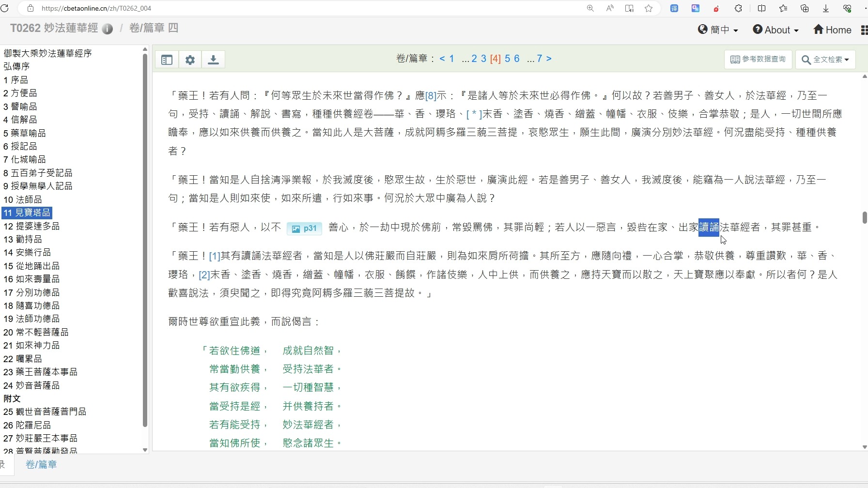
Task: Click the sidebar scroll down arrow
Action: pyautogui.click(x=145, y=450)
